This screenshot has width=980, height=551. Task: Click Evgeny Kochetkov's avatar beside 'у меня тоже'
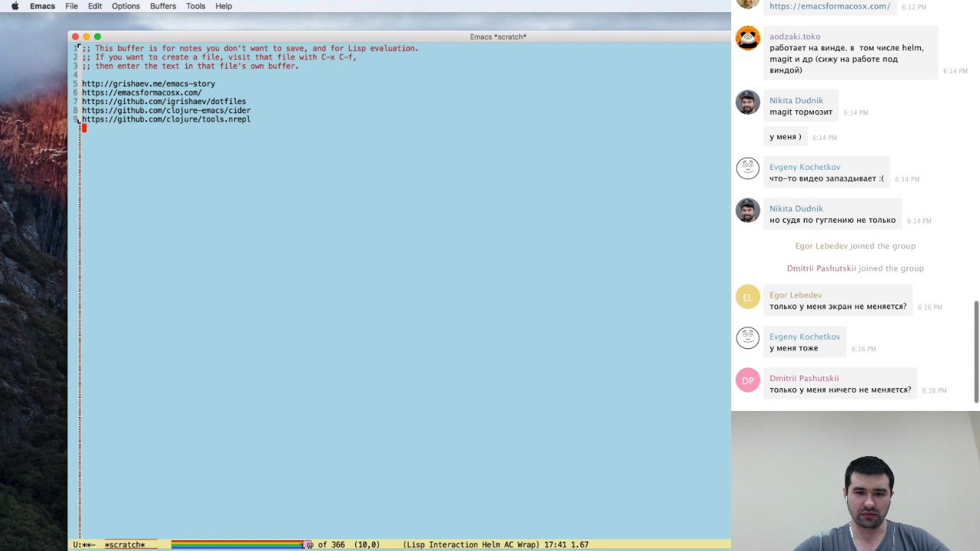coord(747,338)
